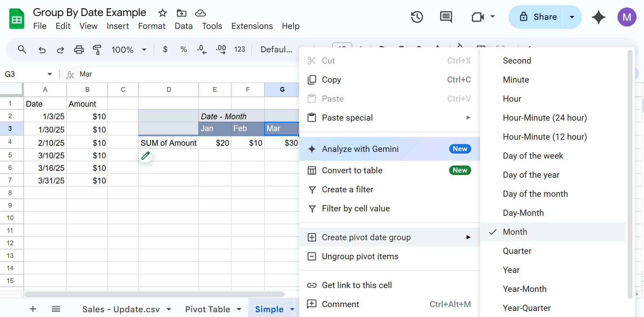Open version history clock icon
This screenshot has height=317, width=644.
pos(417,17)
